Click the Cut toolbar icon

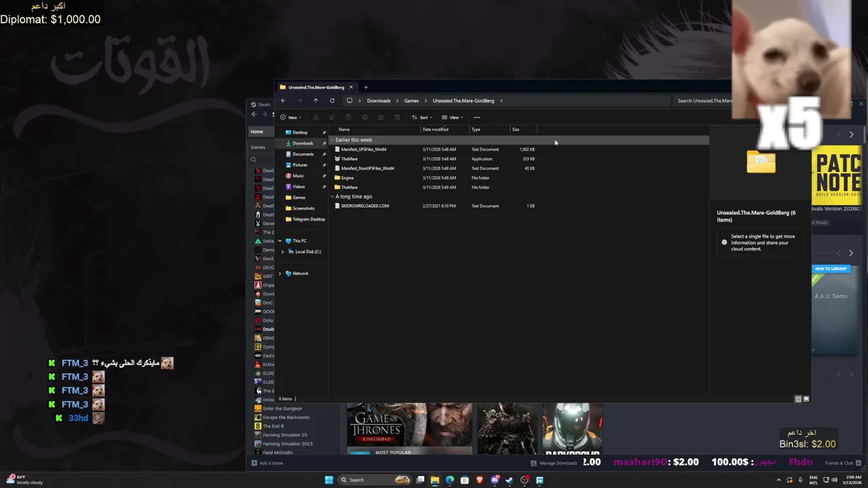click(316, 117)
